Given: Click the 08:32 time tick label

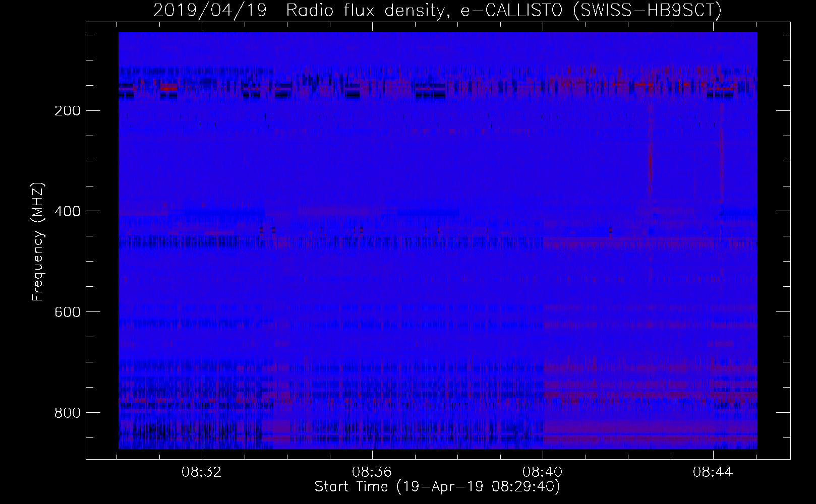Looking at the screenshot, I should [202, 472].
